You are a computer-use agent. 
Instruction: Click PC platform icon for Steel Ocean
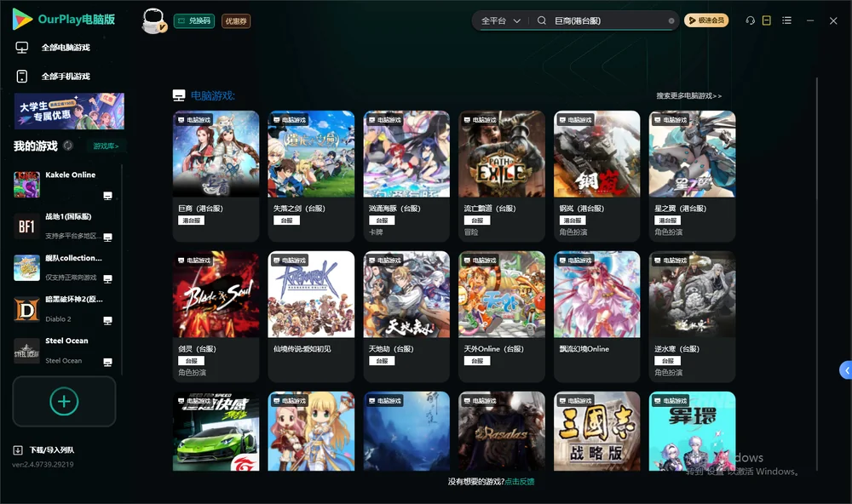[x=107, y=363]
